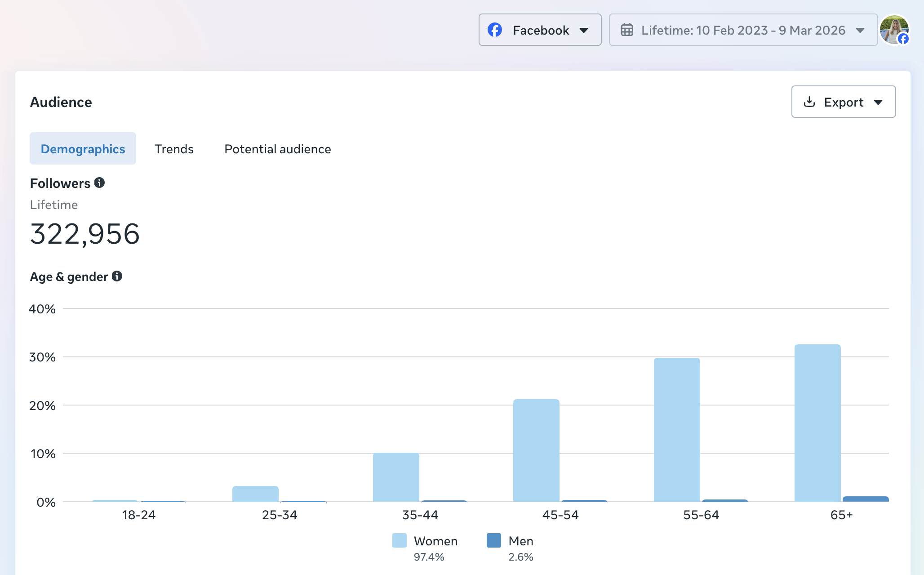Switch to the Trends tab
This screenshot has height=575, width=924.
click(174, 149)
